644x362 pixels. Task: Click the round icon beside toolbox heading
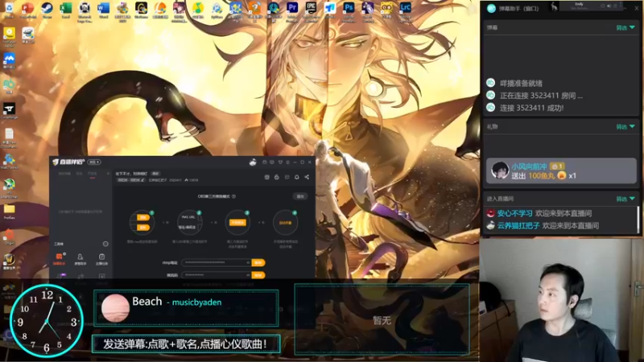coord(105,244)
